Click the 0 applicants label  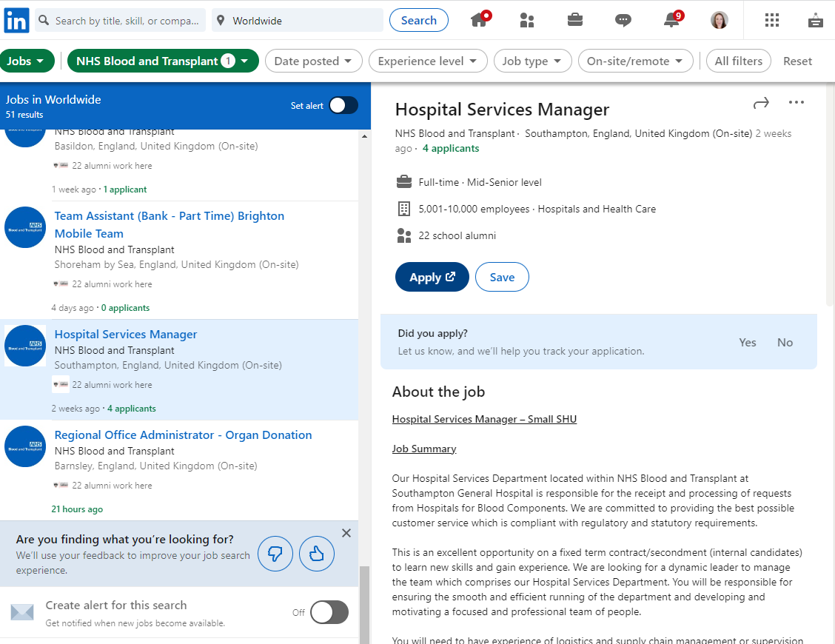[x=125, y=308]
